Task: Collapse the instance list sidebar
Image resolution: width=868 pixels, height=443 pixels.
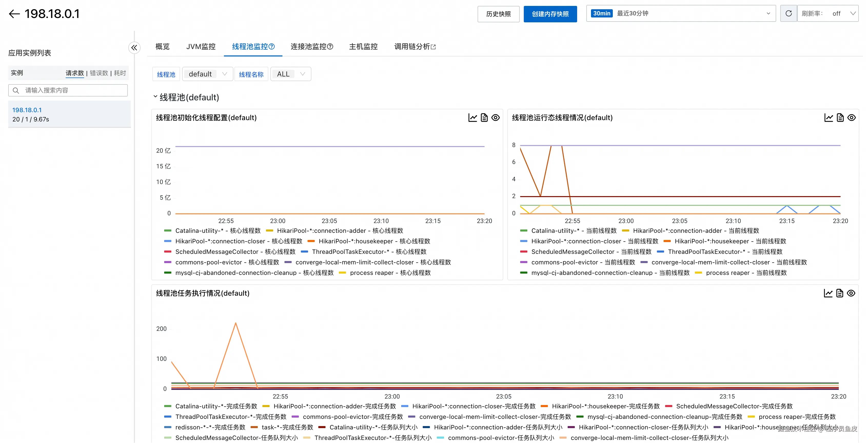Action: click(134, 47)
